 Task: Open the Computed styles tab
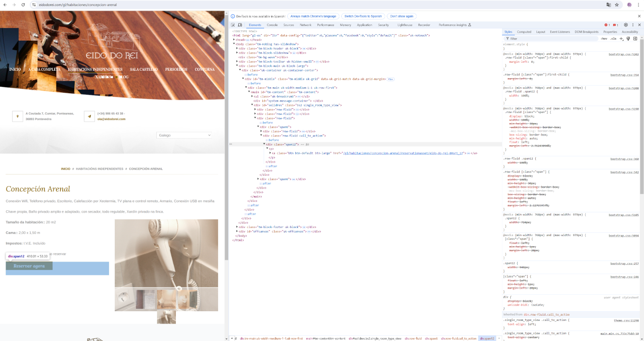(x=524, y=32)
